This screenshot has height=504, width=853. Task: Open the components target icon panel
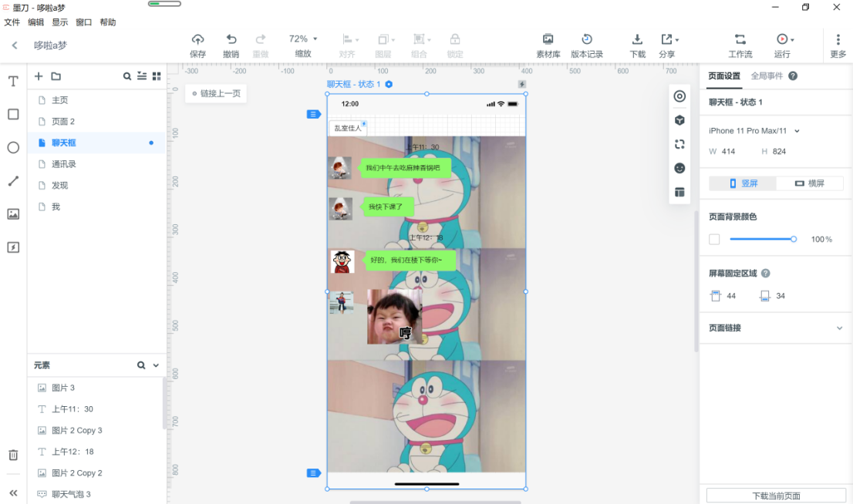click(x=679, y=96)
